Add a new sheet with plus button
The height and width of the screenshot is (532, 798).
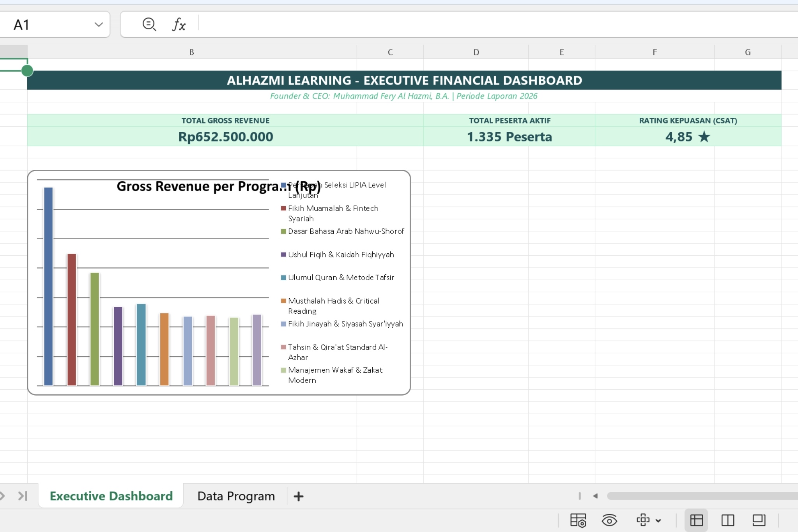pos(299,496)
